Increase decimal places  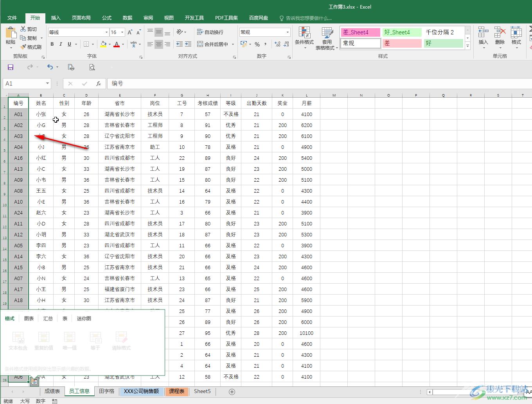[x=277, y=44]
